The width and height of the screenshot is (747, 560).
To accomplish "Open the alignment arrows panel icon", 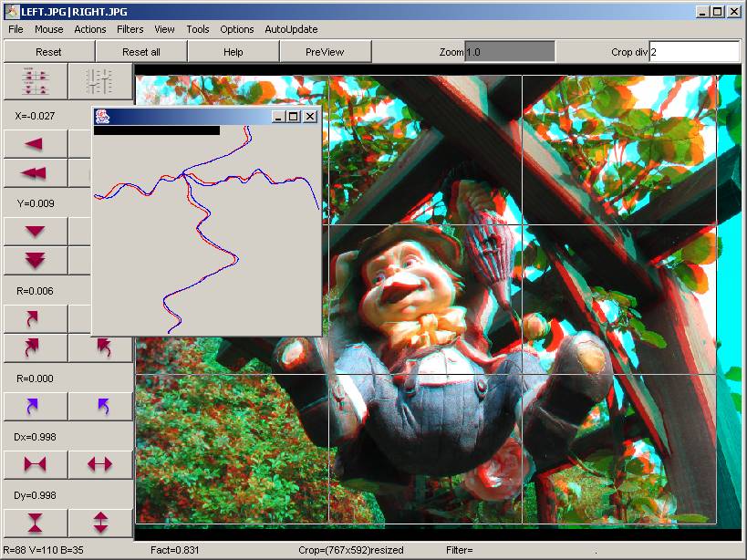I will pos(36,81).
